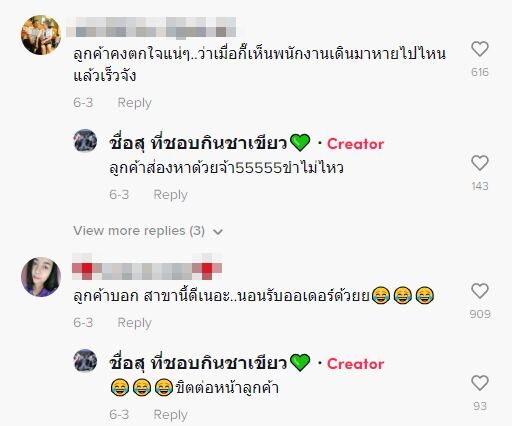Open the blond commenter's profile picture
The image size is (512, 426).
41,35
